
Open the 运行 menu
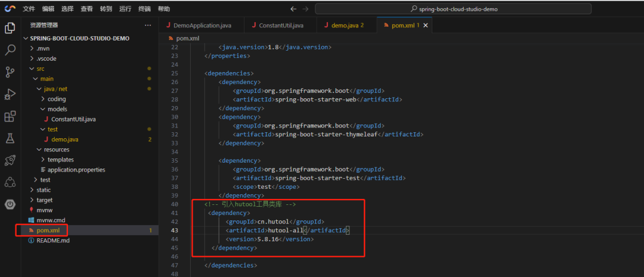[125, 8]
